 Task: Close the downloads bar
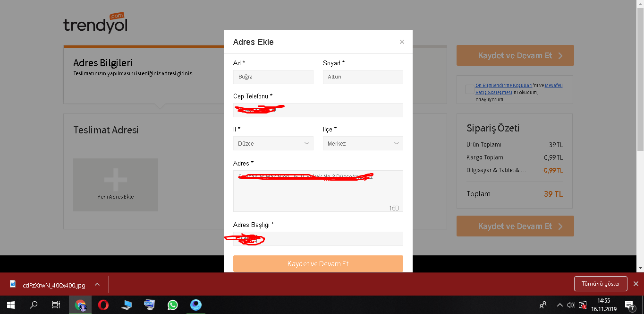coord(636,284)
